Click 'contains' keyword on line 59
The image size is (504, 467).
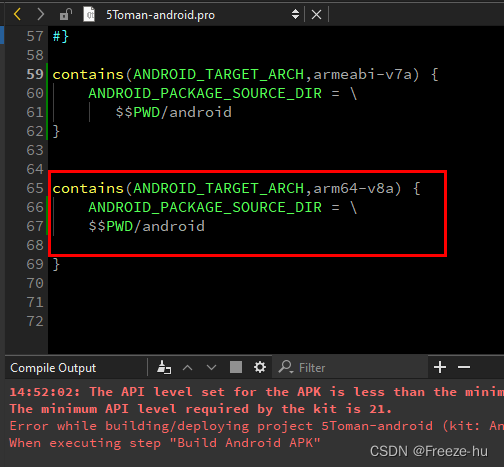tap(88, 74)
